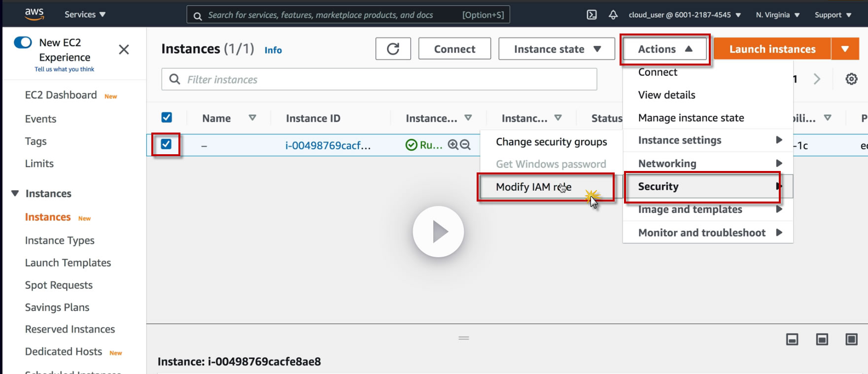Open Tags in the sidebar
The image size is (868, 374).
[x=35, y=141]
